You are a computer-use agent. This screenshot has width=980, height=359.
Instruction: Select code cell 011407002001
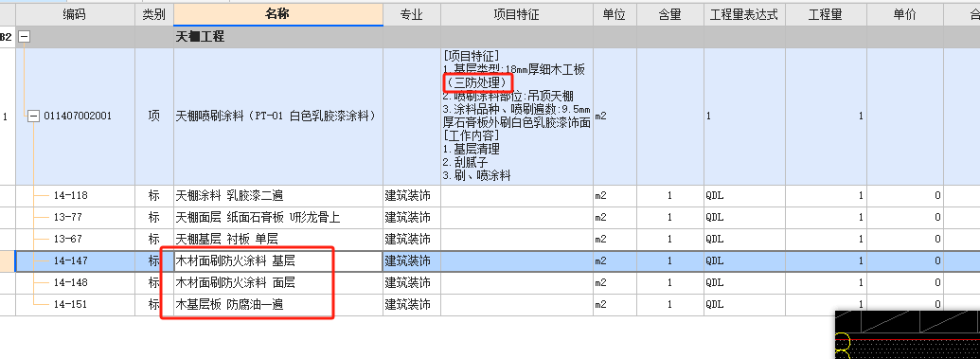[x=79, y=117]
